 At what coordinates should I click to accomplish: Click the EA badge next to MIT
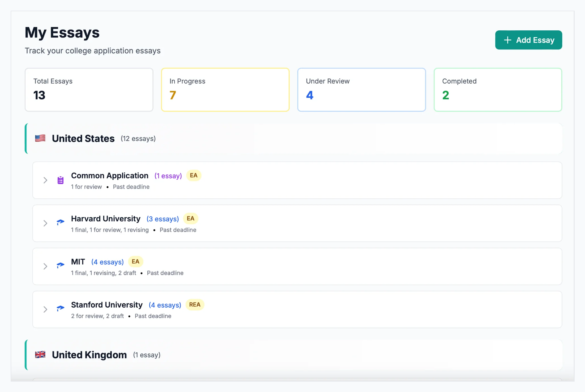136,262
